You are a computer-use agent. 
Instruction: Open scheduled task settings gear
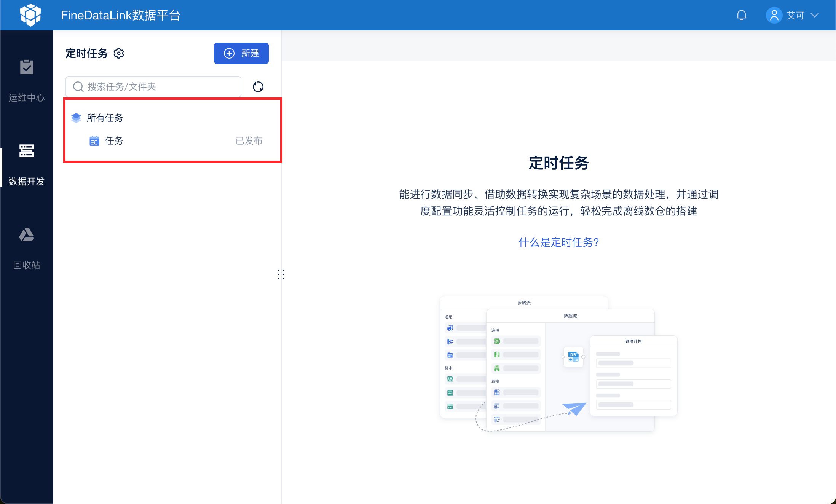[119, 53]
